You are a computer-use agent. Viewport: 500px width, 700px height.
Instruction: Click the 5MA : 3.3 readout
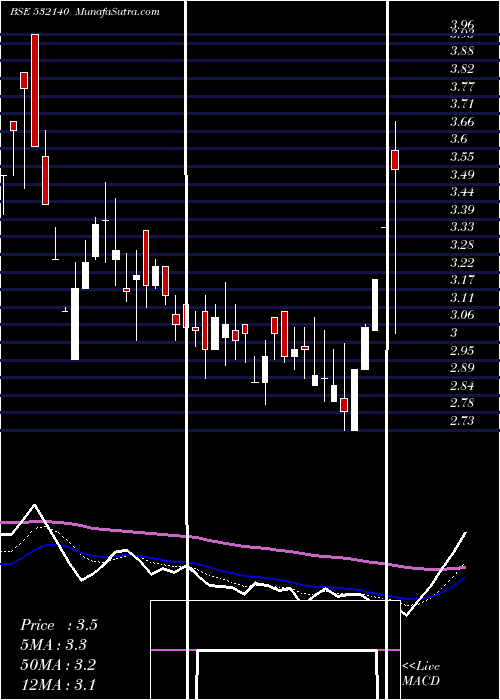coord(53,645)
